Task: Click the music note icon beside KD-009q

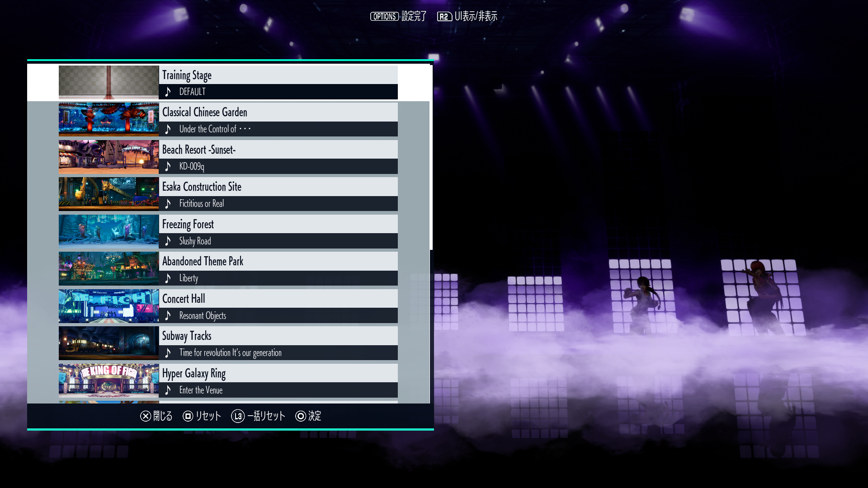Action: click(x=168, y=166)
